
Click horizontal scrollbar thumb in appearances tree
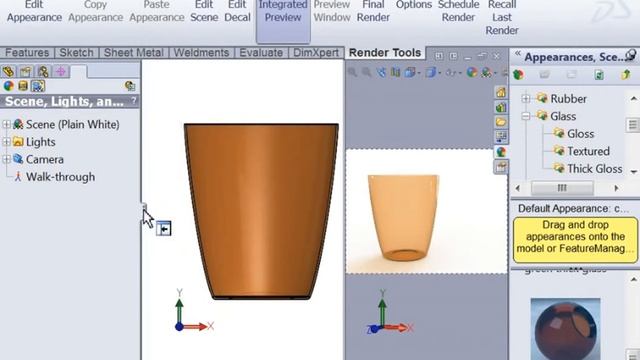(562, 188)
